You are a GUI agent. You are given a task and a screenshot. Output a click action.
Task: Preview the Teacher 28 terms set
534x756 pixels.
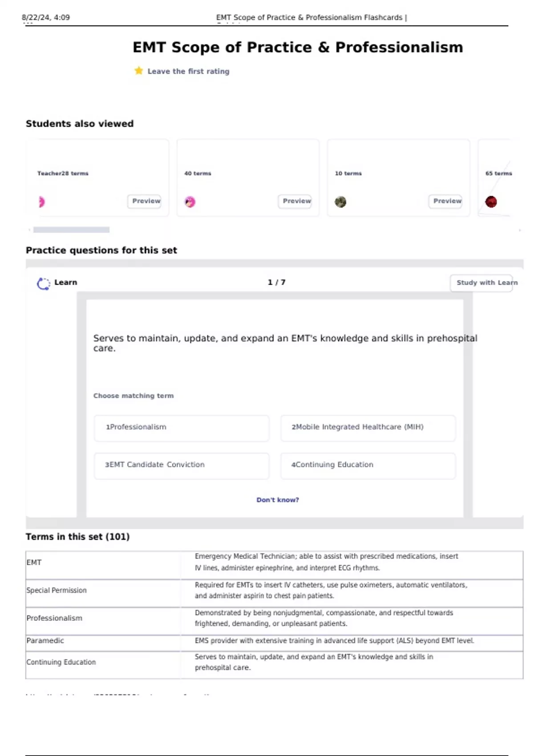[145, 201]
